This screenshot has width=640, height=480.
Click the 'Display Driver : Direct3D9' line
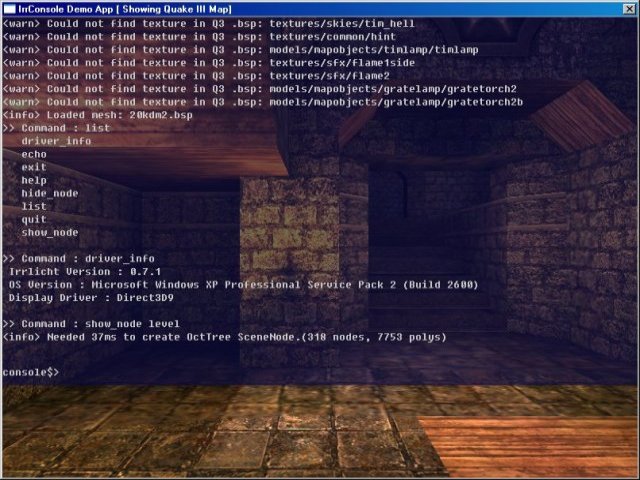click(91, 298)
